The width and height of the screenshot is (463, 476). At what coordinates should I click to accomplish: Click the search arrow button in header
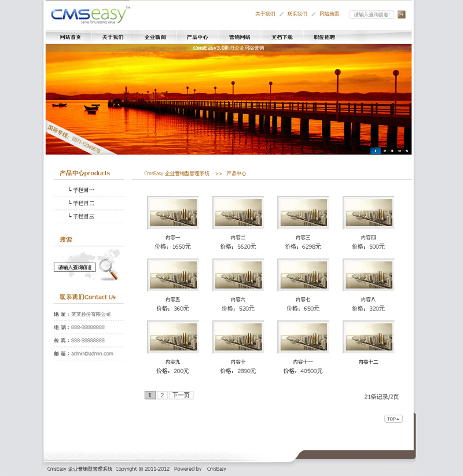401,14
